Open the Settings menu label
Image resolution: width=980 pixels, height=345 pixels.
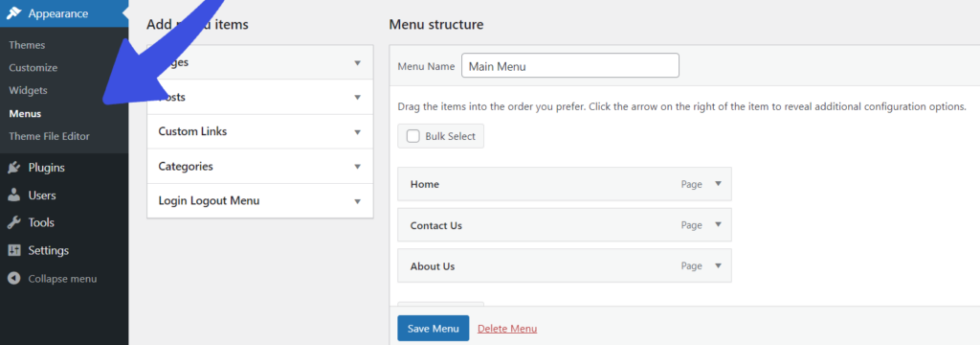pyautogui.click(x=49, y=250)
